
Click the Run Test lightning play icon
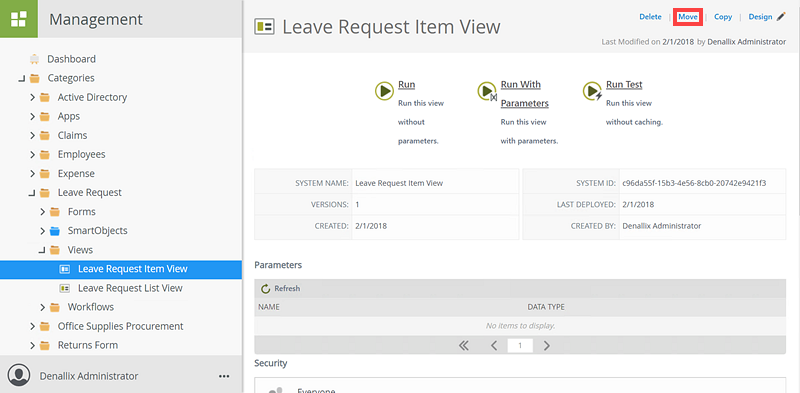[x=592, y=91]
